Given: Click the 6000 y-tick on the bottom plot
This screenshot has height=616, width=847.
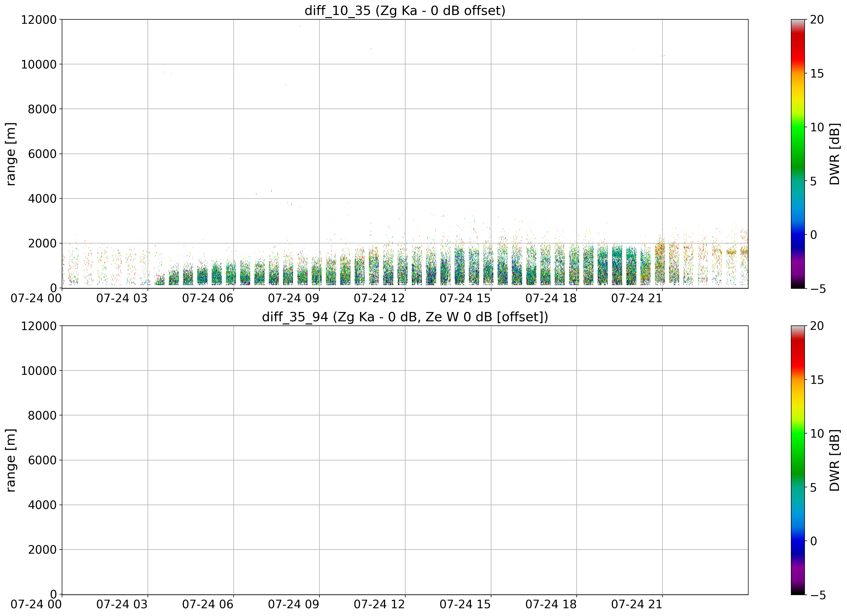Looking at the screenshot, I should [x=42, y=461].
